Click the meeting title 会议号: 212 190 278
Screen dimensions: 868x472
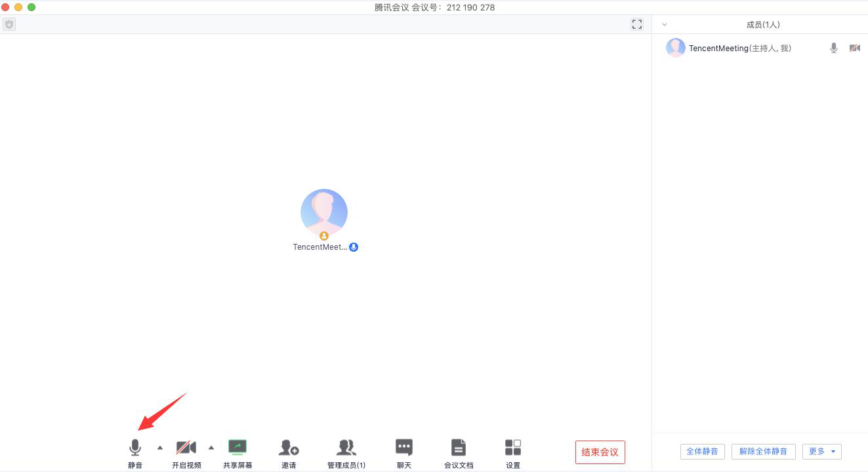pos(434,8)
